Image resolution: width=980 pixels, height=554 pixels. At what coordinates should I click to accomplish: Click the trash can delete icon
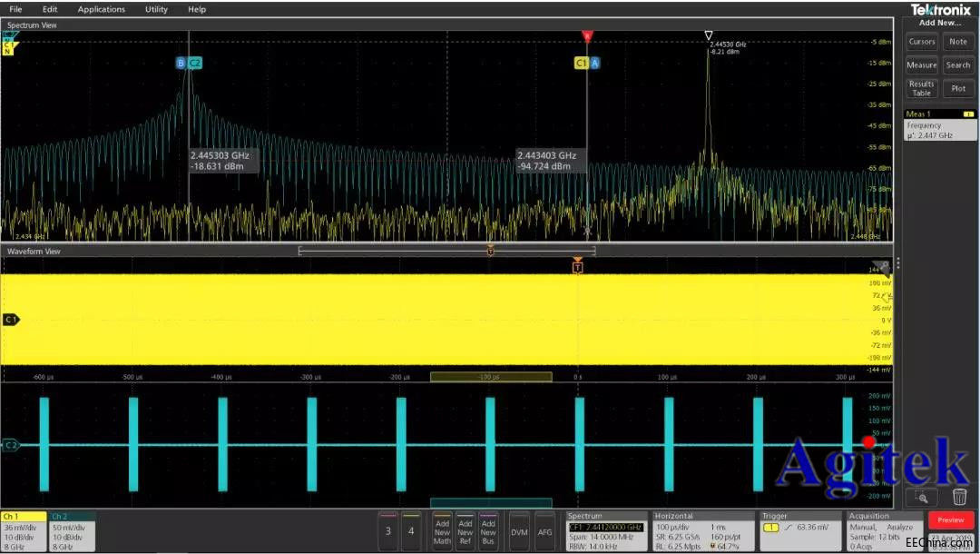point(959,497)
